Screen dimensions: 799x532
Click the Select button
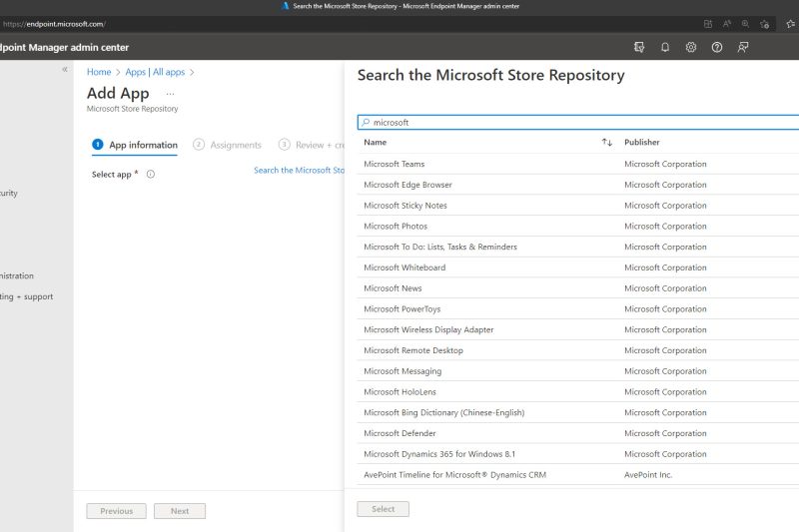pyautogui.click(x=384, y=509)
